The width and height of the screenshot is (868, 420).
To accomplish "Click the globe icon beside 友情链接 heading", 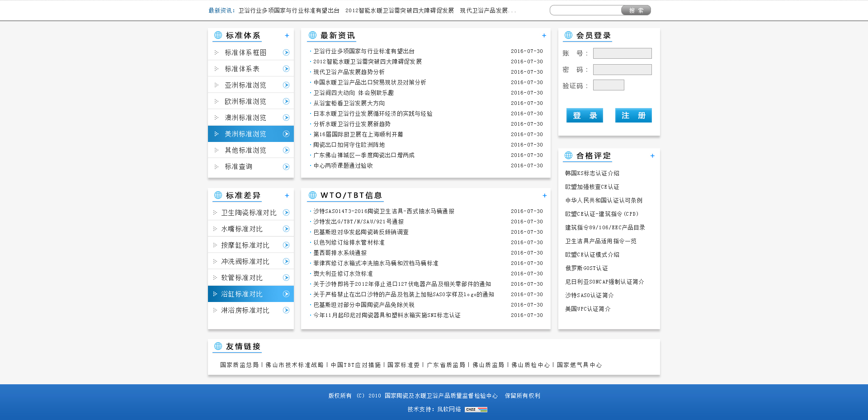I will point(218,346).
